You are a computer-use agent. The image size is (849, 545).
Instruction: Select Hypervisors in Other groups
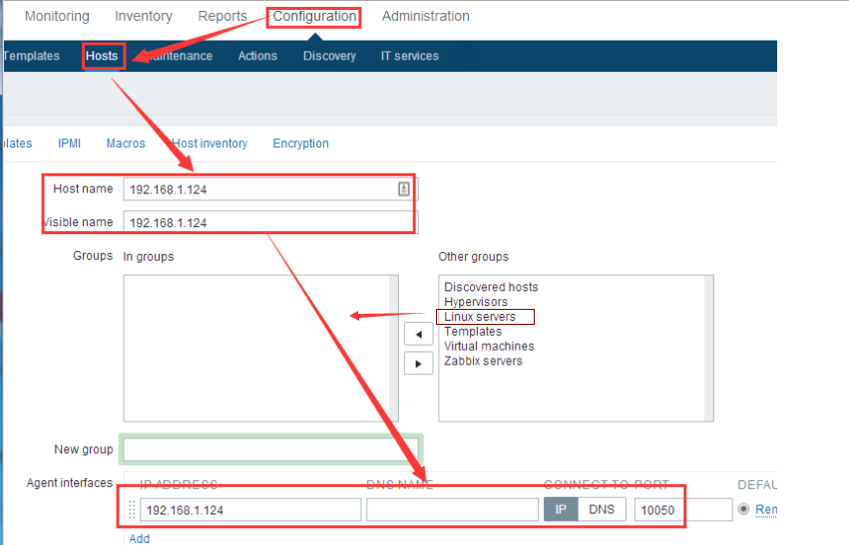(476, 302)
